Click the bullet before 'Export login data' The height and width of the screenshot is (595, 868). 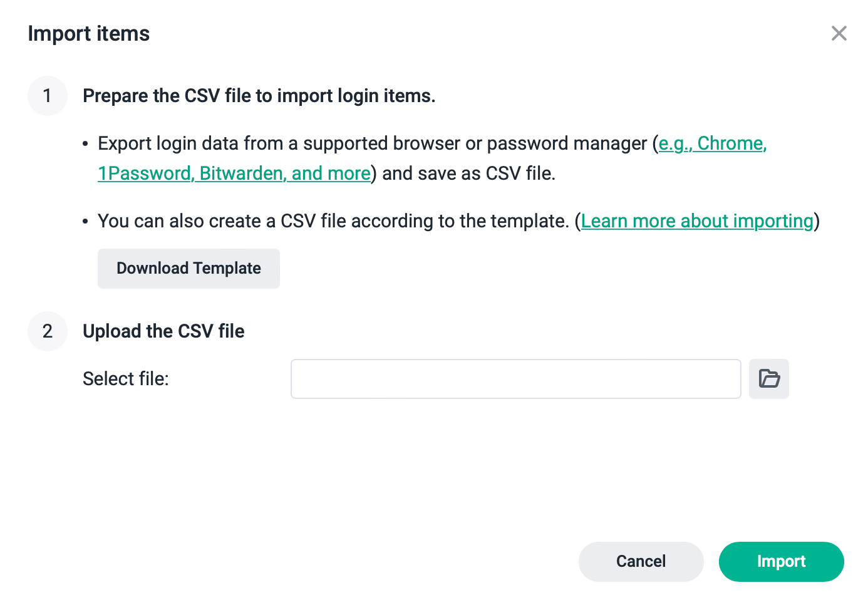86,144
